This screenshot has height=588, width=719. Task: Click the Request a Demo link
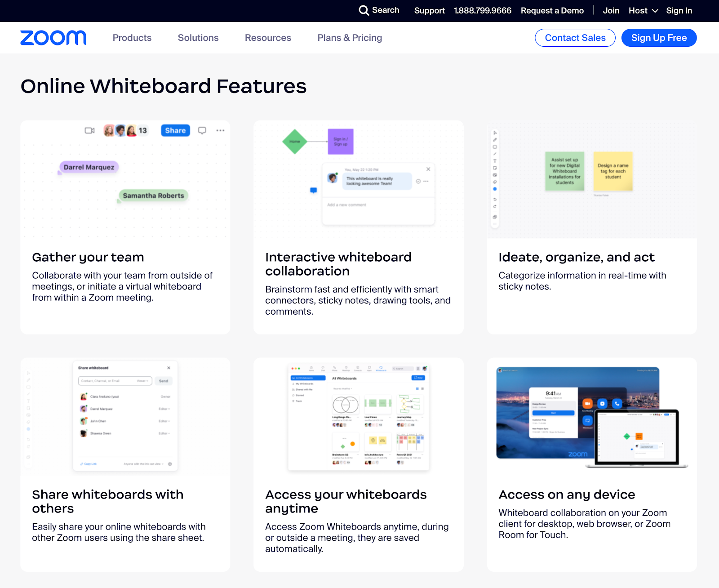pyautogui.click(x=552, y=10)
